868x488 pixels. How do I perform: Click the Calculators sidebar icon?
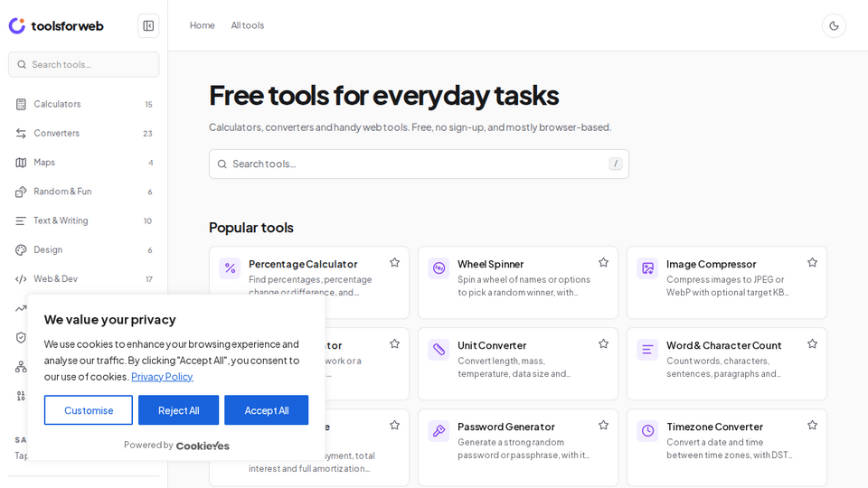[x=21, y=104]
